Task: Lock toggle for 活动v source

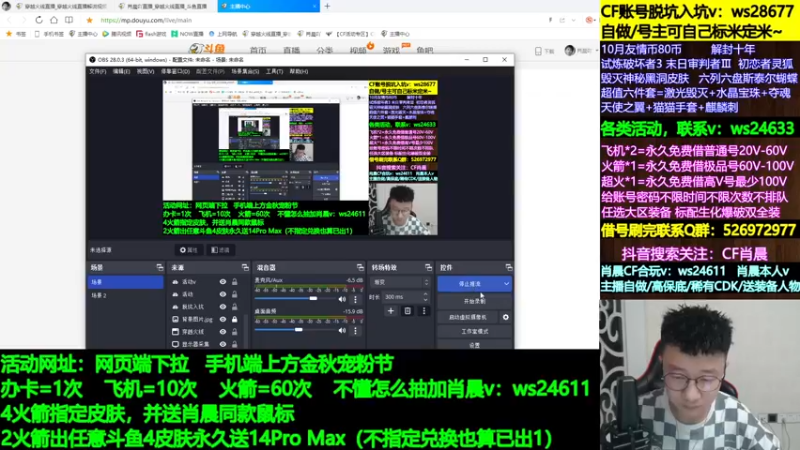Action: (x=235, y=282)
